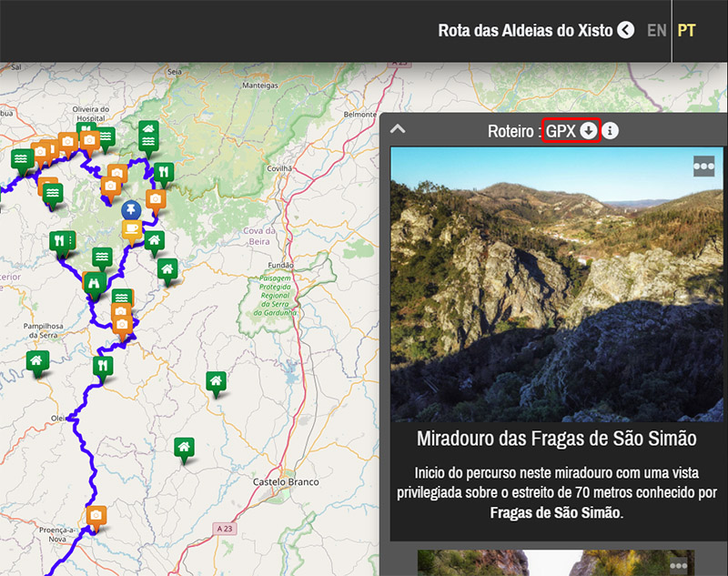This screenshot has height=576, width=728.
Task: Click the GPX label in the Roteiro header
Action: tap(561, 131)
